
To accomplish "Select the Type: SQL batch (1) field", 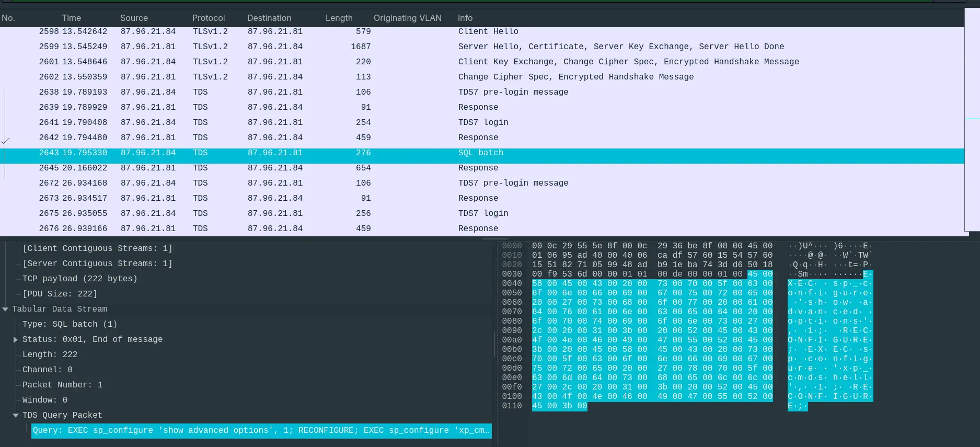I will (70, 324).
